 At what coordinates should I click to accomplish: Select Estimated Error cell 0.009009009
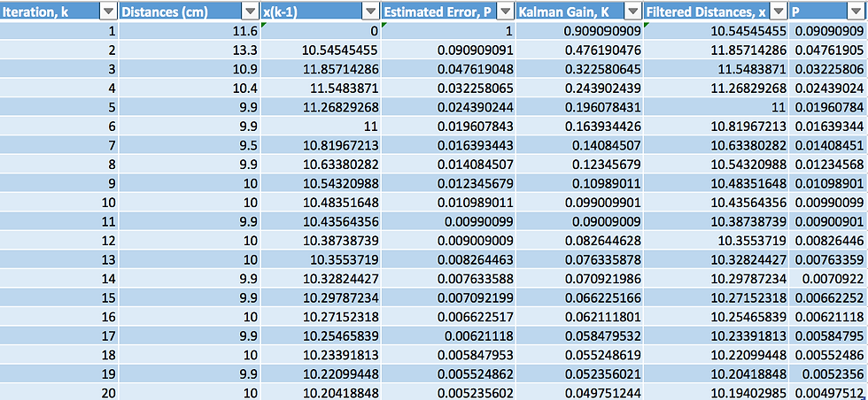click(448, 241)
